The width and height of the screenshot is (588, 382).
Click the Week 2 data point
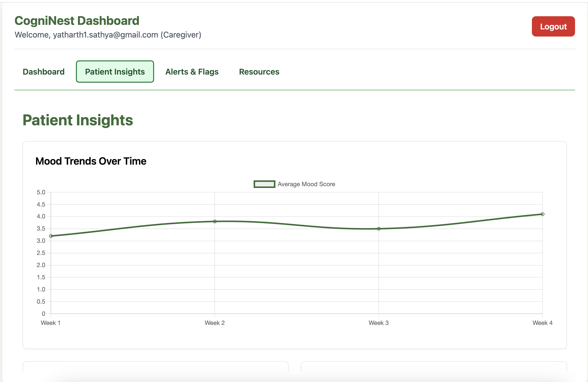215,221
